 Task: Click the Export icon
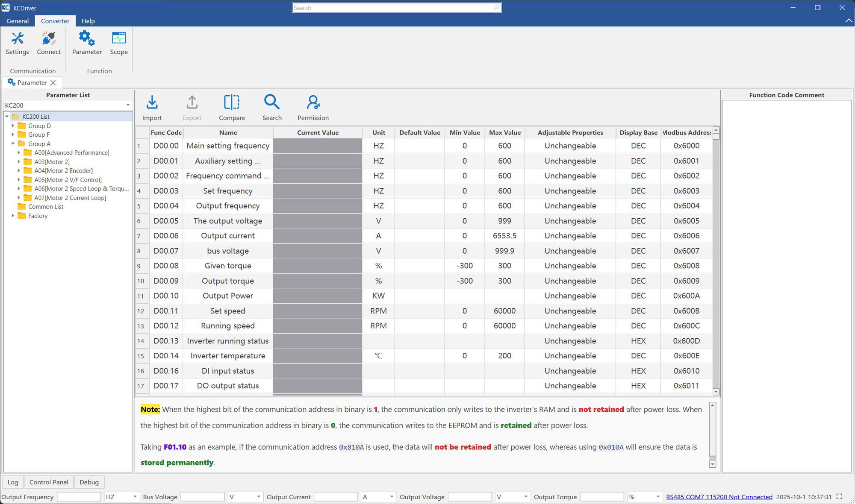192,107
